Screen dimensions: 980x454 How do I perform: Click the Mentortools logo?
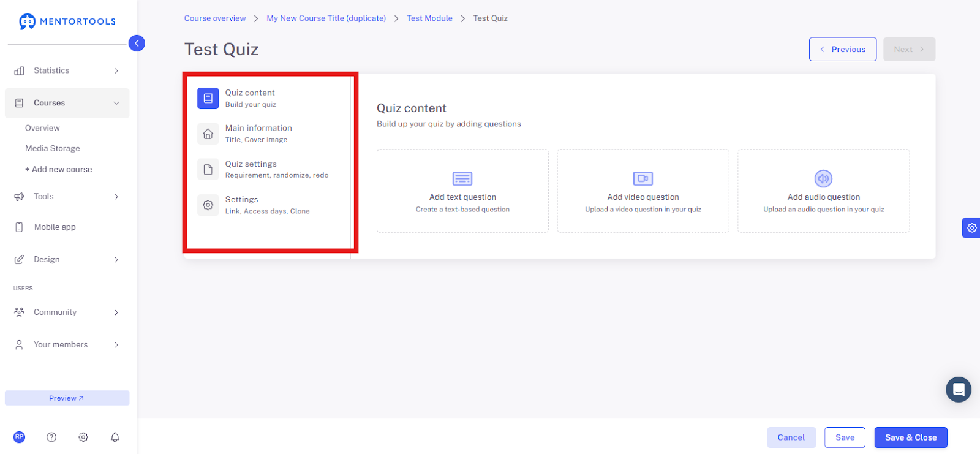[67, 21]
